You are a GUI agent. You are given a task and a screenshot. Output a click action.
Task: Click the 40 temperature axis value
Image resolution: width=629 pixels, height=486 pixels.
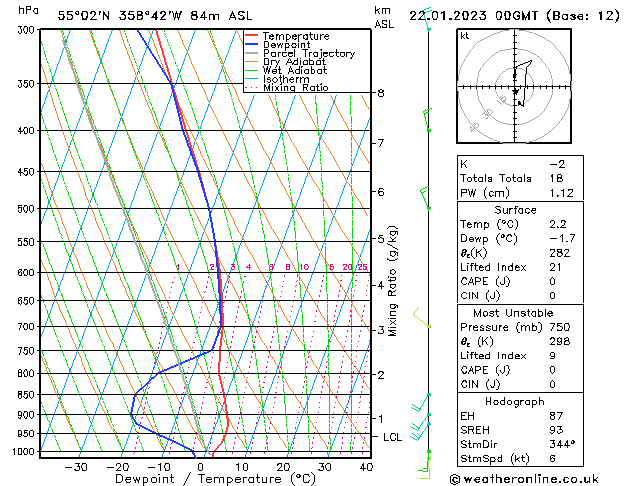pyautogui.click(x=366, y=467)
